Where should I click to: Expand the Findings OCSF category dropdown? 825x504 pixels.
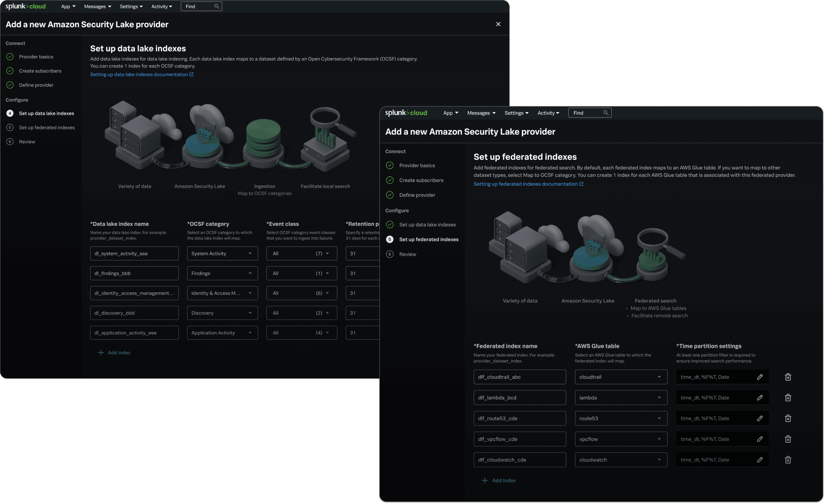click(x=222, y=273)
